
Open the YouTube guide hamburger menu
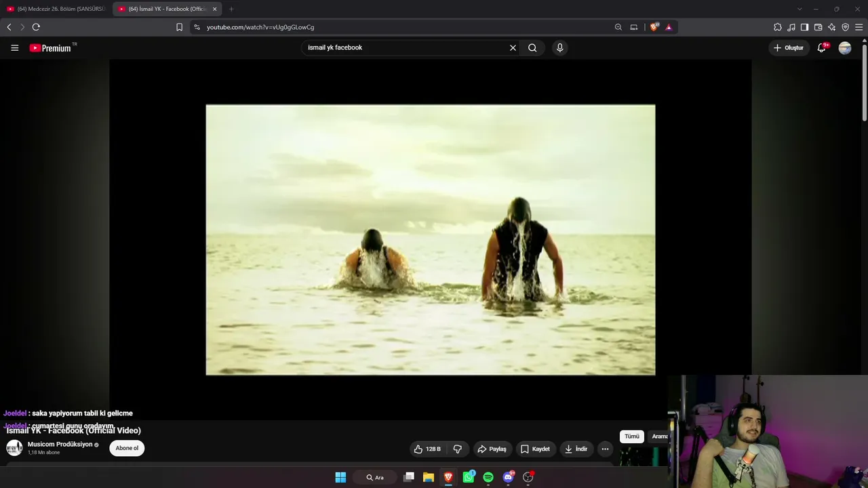[14, 47]
